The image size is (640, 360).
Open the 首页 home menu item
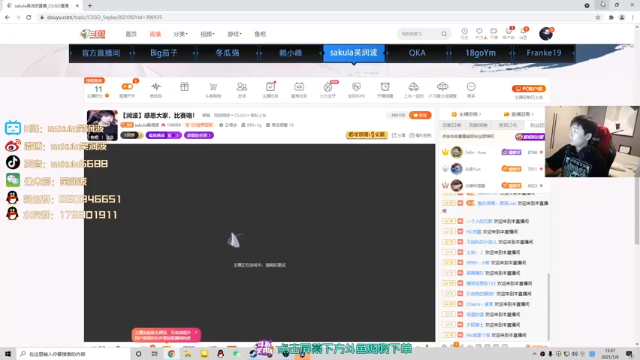click(x=131, y=34)
